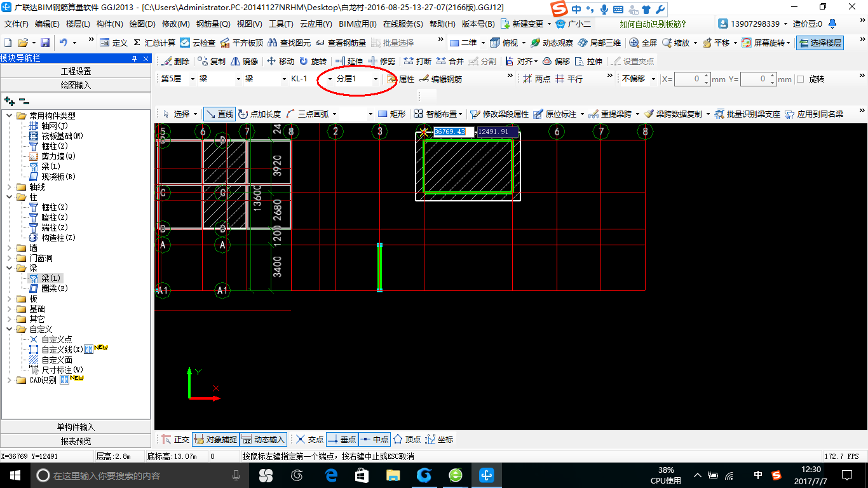Toggle 正交 orthogonal mode
The width and height of the screenshot is (868, 488).
point(175,439)
